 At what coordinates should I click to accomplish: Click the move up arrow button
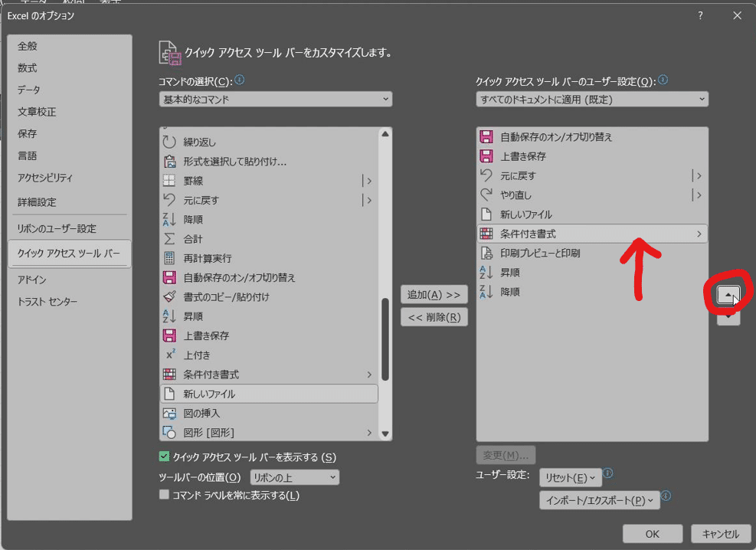click(x=728, y=294)
